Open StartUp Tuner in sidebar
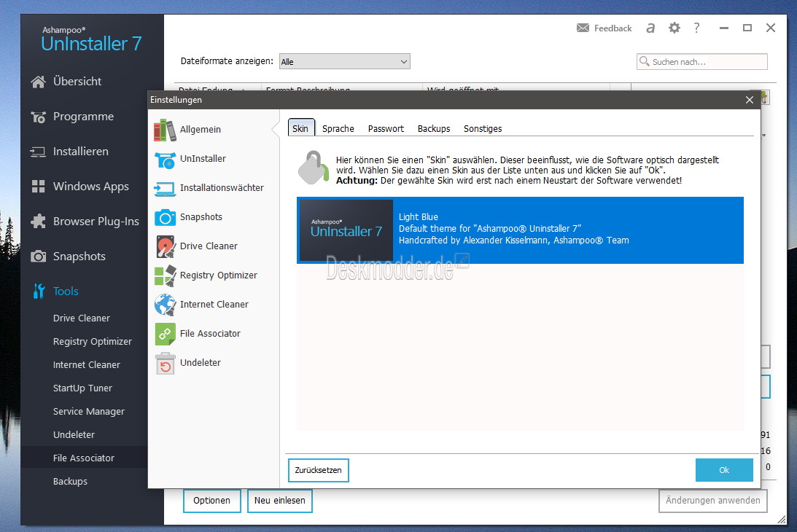Image resolution: width=797 pixels, height=532 pixels. coord(82,388)
